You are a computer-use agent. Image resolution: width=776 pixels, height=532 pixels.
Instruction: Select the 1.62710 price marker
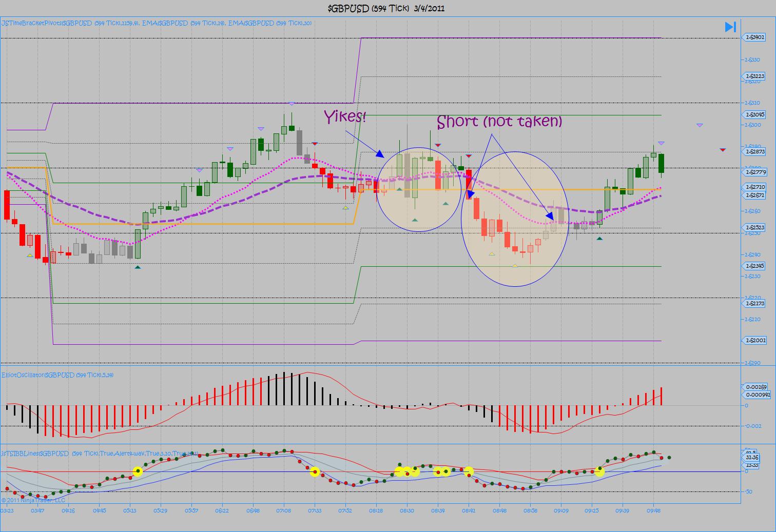click(x=754, y=187)
